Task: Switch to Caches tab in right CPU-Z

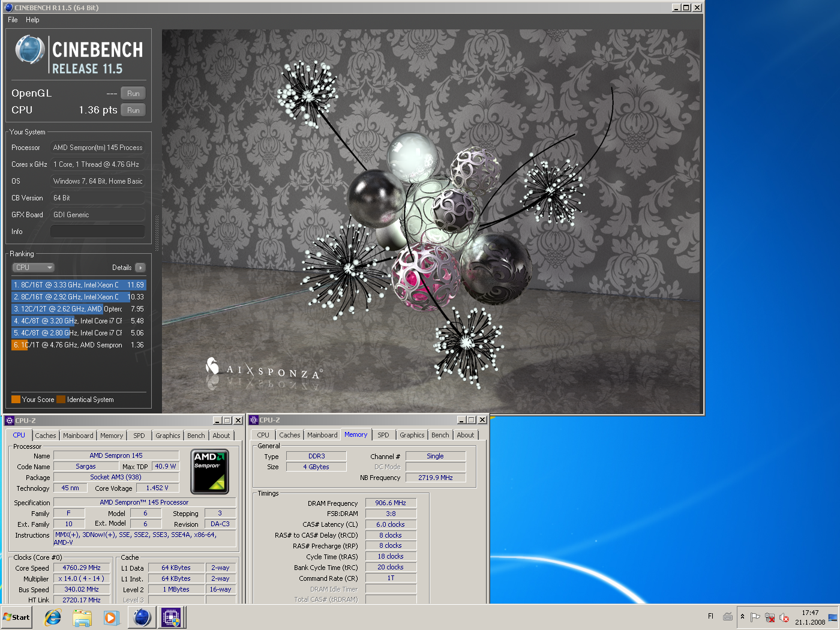Action: point(290,435)
